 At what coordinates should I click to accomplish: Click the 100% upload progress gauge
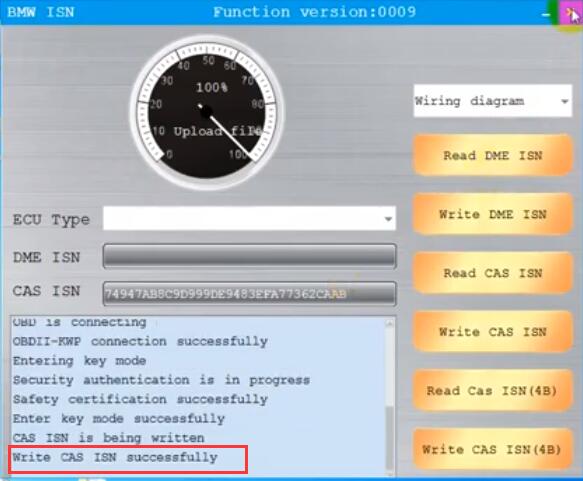(207, 112)
